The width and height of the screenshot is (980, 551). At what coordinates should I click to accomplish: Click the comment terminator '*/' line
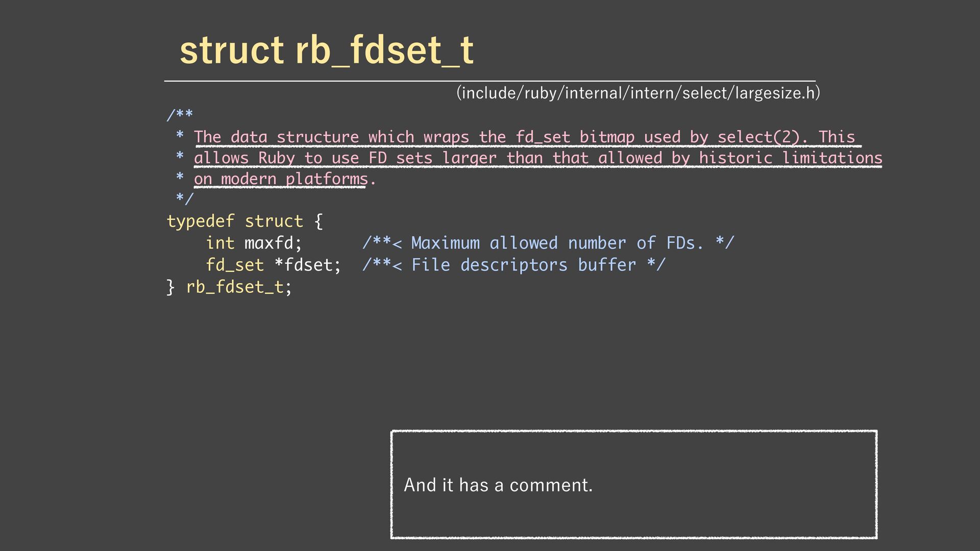coord(184,198)
